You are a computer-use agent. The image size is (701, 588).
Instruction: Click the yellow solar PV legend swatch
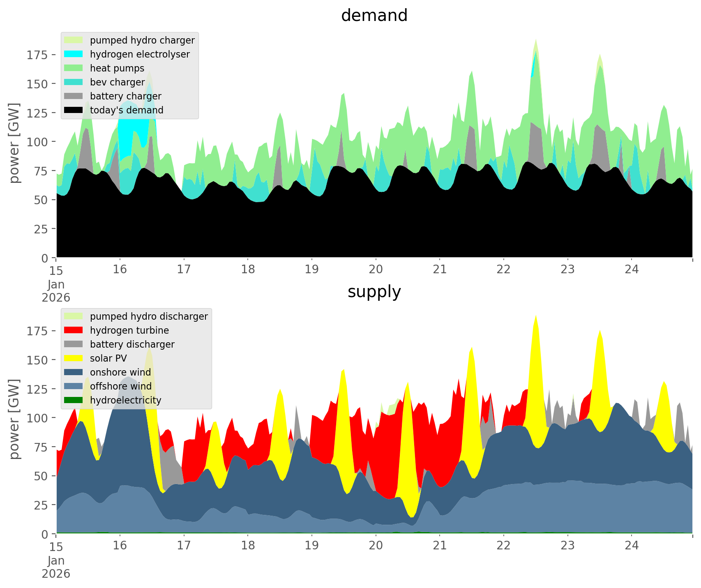(74, 358)
